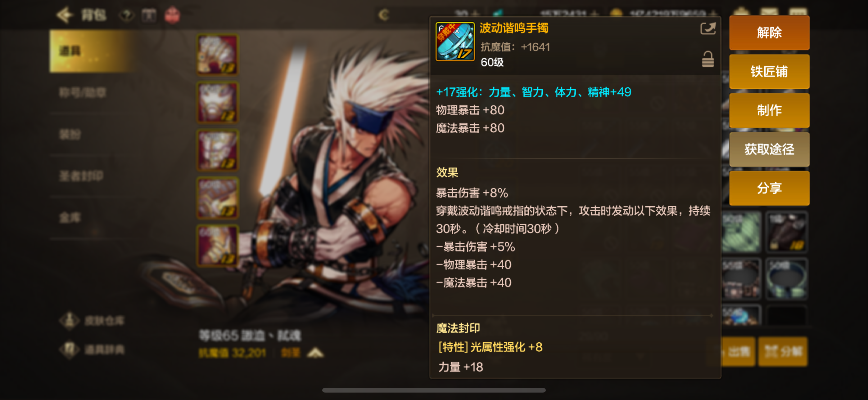Open the share arrow icon in the item tooltip
Screen dimensions: 868x400
(708, 29)
